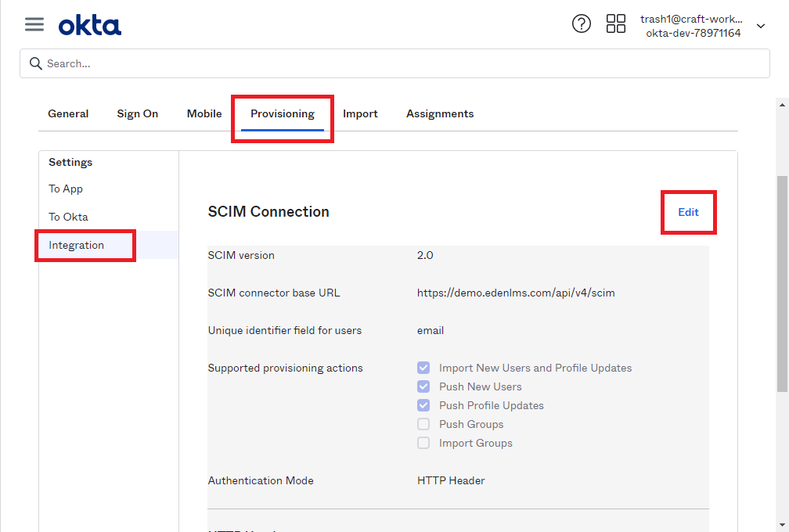Screen dimensions: 789x532
Task: Open the apps grid icon
Action: 615,23
